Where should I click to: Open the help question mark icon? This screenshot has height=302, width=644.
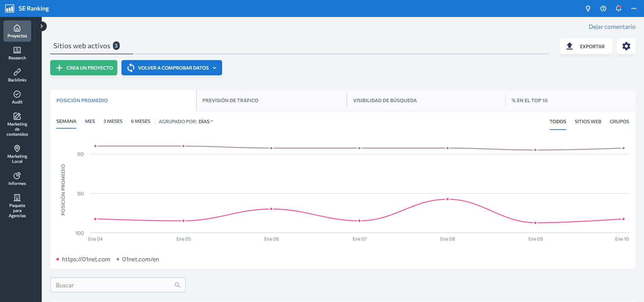(x=603, y=8)
